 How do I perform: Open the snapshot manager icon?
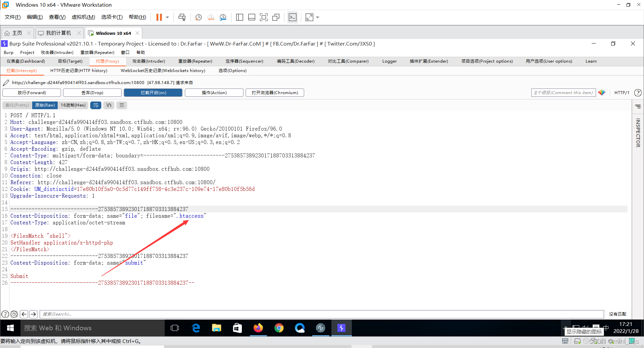pyautogui.click(x=223, y=17)
